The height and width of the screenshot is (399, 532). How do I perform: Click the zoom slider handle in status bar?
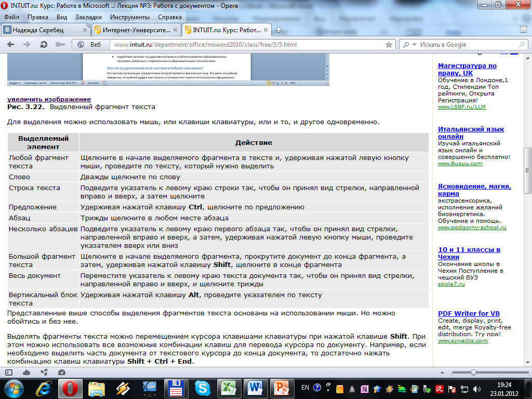click(x=473, y=373)
